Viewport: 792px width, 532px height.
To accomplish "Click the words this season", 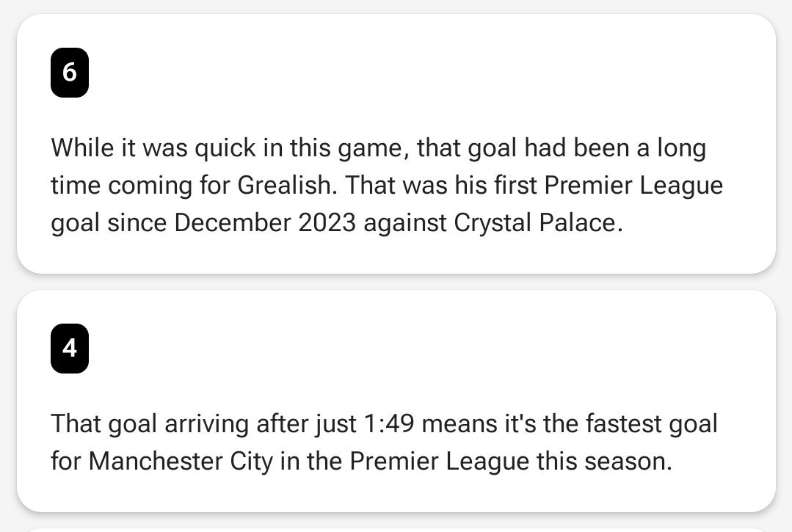I will 604,461.
